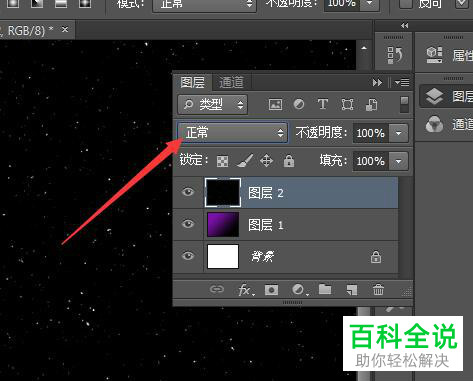Viewport: 473px width, 381px height.
Task: Open the History panel icon
Action: point(395,55)
